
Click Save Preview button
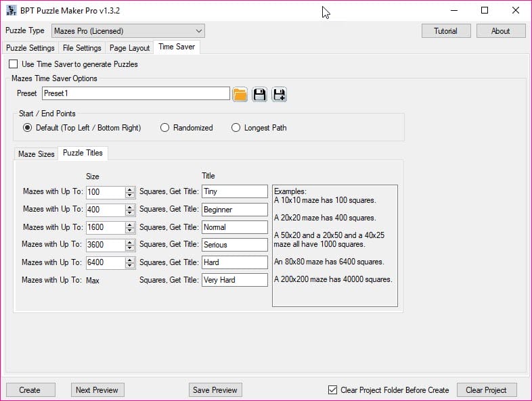(x=215, y=390)
